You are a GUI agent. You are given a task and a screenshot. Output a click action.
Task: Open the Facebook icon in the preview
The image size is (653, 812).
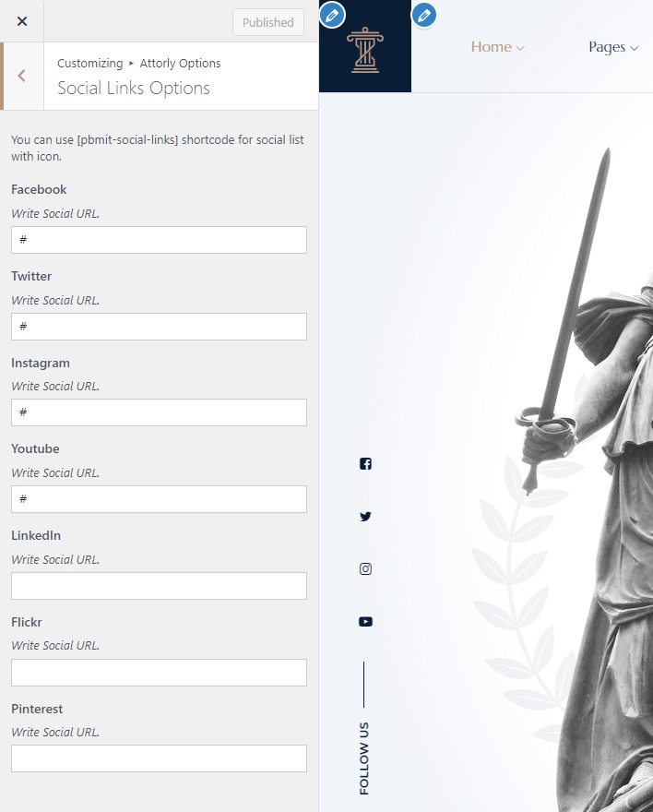365,464
